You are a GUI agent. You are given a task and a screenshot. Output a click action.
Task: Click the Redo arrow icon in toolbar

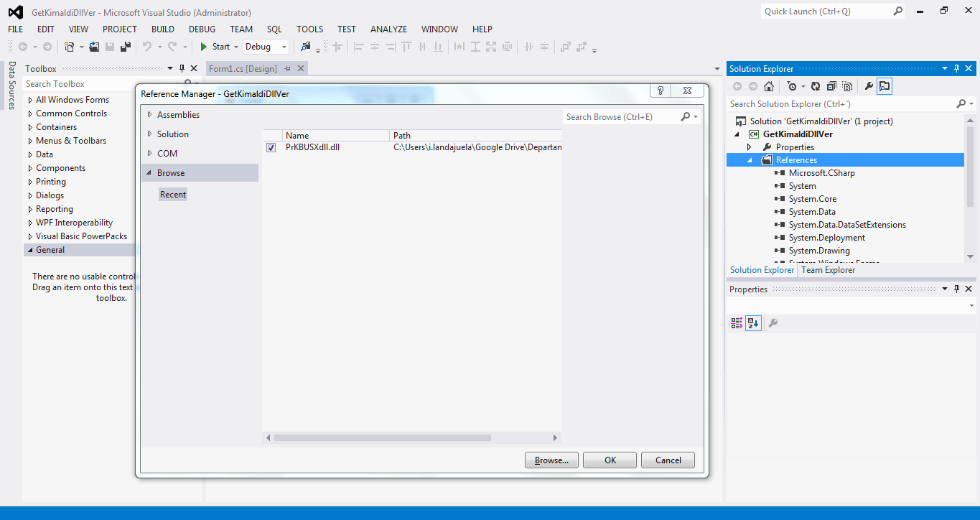coord(172,47)
